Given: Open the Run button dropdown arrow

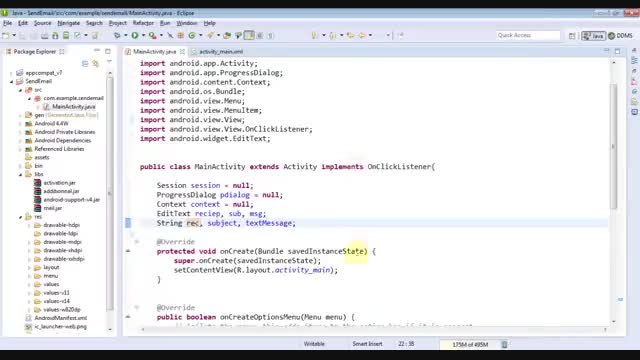Looking at the screenshot, I should [x=143, y=36].
